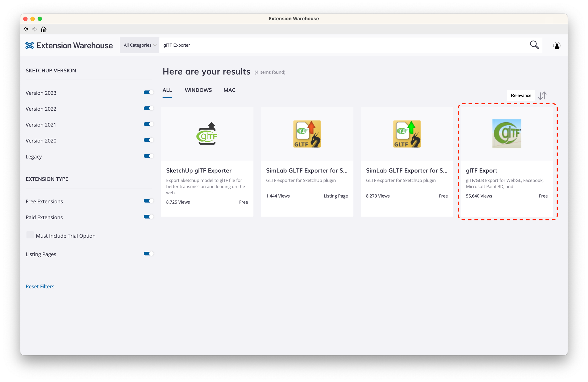Open the user account profile icon
588x382 pixels.
point(557,46)
